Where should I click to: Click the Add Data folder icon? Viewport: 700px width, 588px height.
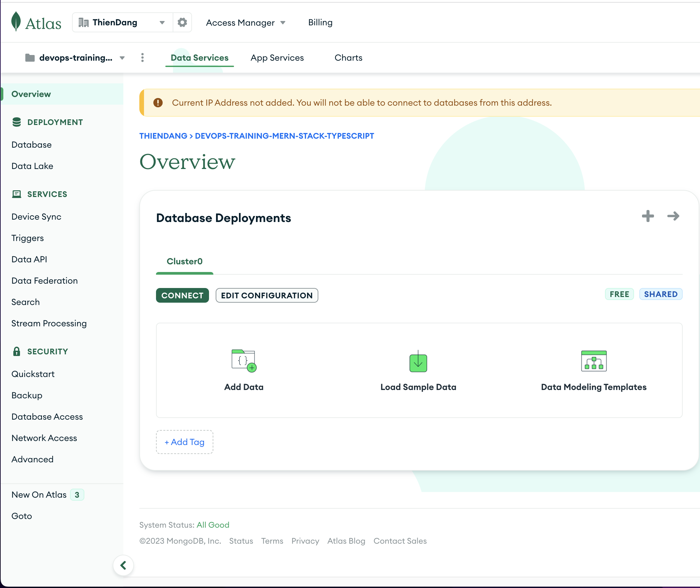click(244, 361)
